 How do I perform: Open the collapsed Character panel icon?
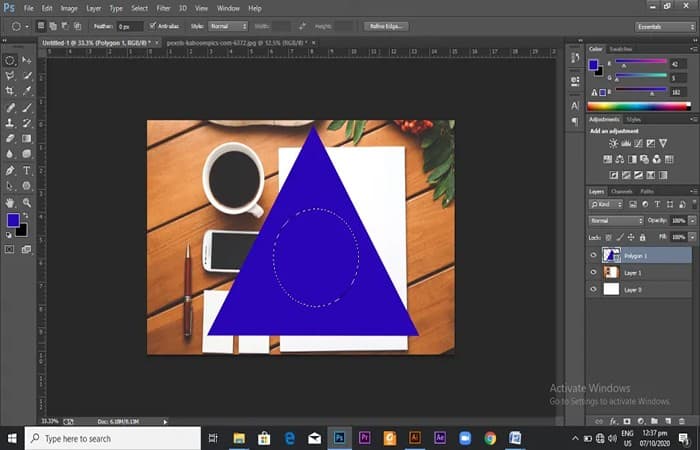click(x=575, y=106)
